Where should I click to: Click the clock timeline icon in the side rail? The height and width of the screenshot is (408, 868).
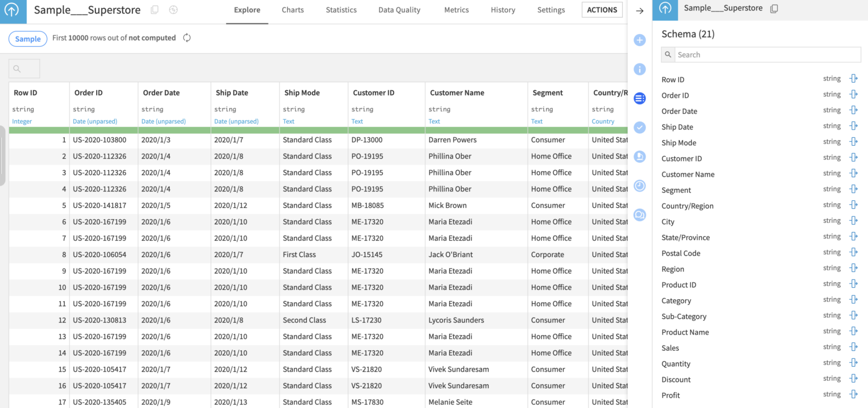[x=639, y=186]
